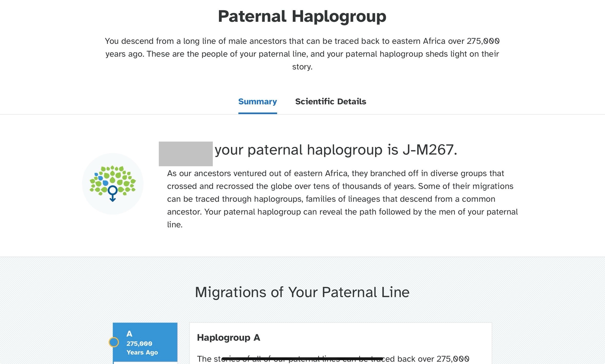Image resolution: width=605 pixels, height=364 pixels.
Task: Click the Migrations of Your Paternal Line heading
Action: click(x=302, y=292)
